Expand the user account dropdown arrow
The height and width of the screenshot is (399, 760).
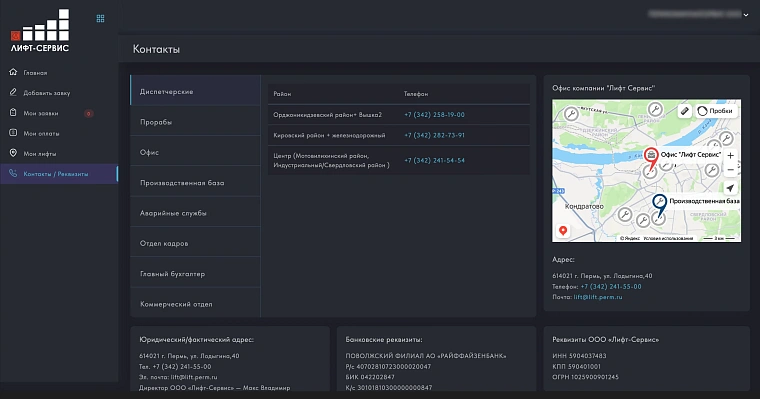point(746,15)
